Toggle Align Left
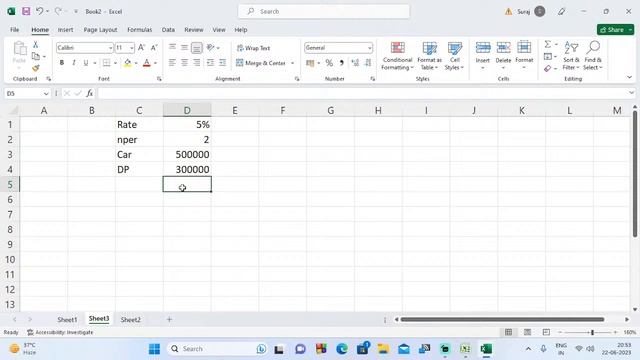 click(173, 63)
